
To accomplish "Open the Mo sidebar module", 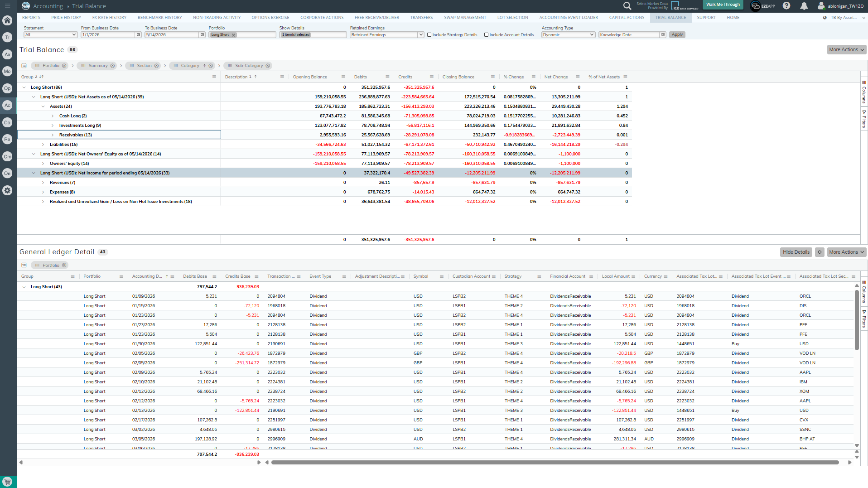I will [7, 71].
